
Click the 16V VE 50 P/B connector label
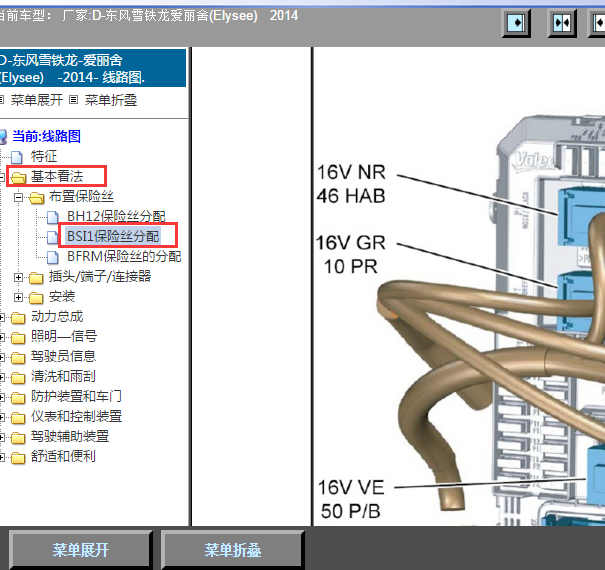[x=351, y=499]
